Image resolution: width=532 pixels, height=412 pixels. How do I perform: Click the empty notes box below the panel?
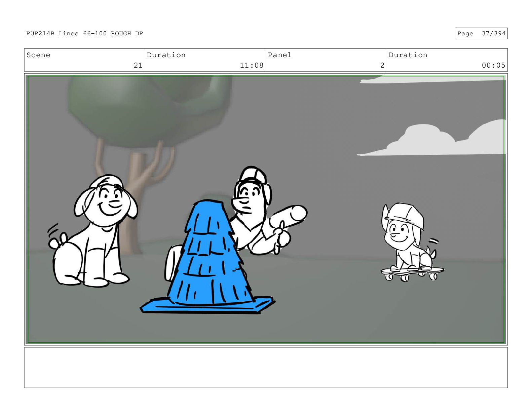[266, 368]
